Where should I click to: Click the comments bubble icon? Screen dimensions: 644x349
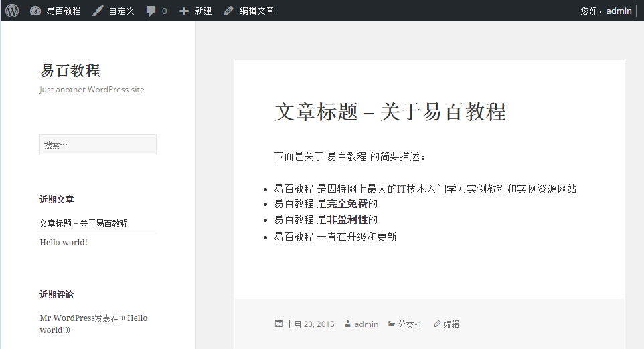(151, 11)
